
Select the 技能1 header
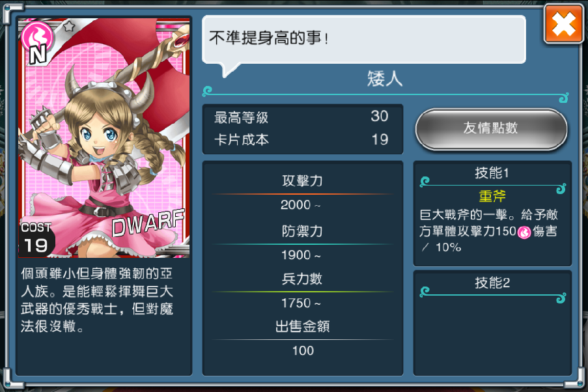pos(492,173)
